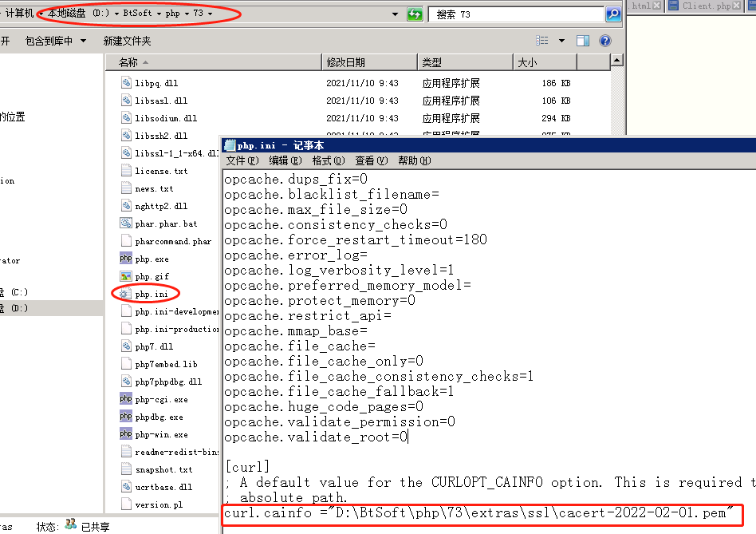Open Notepad 文件(F) menu
The image size is (756, 534).
point(242,160)
